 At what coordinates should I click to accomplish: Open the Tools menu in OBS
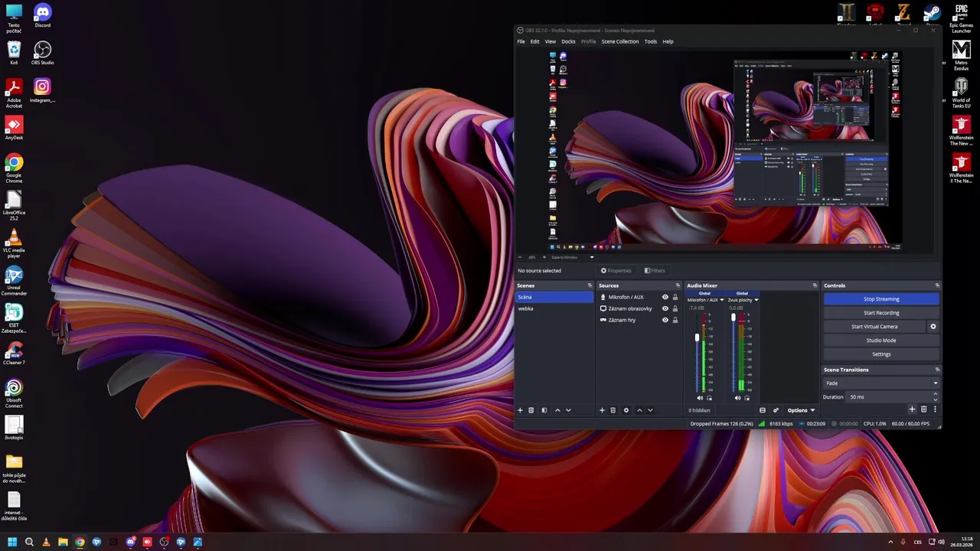(x=651, y=41)
